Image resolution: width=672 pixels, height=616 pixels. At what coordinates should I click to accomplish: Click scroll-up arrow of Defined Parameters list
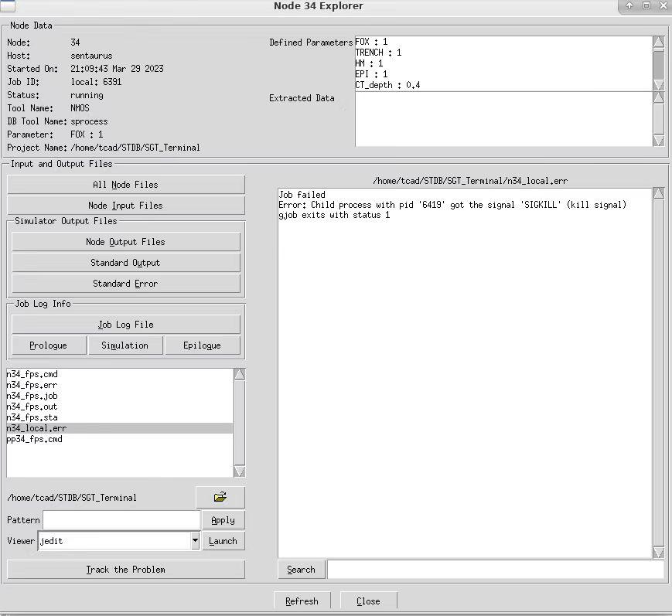659,42
